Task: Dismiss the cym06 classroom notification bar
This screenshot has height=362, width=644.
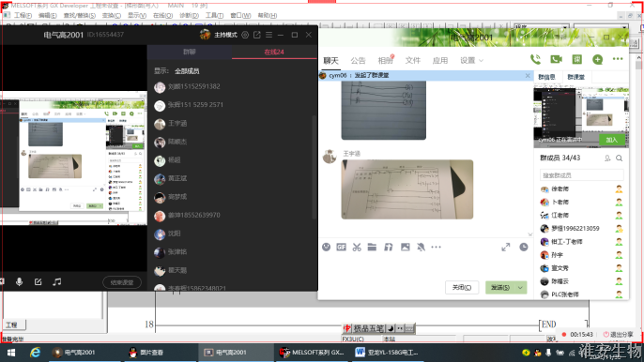Action: click(x=528, y=76)
